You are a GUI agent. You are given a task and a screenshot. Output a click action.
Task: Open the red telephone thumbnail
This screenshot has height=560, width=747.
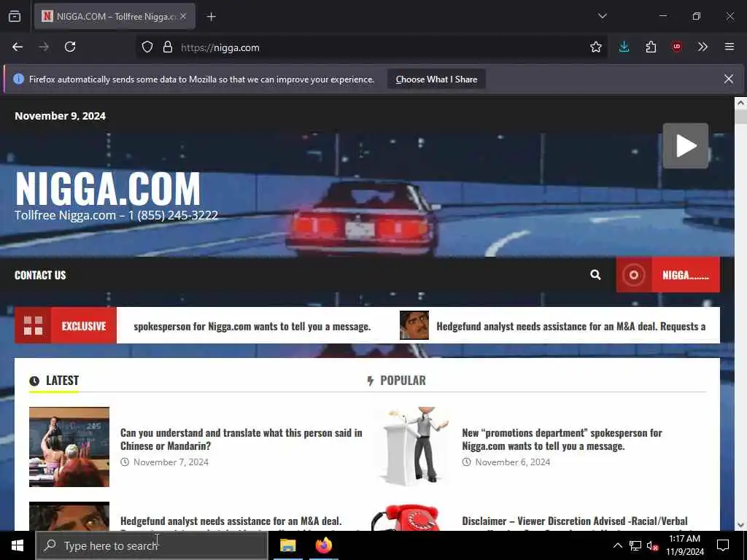point(411,517)
